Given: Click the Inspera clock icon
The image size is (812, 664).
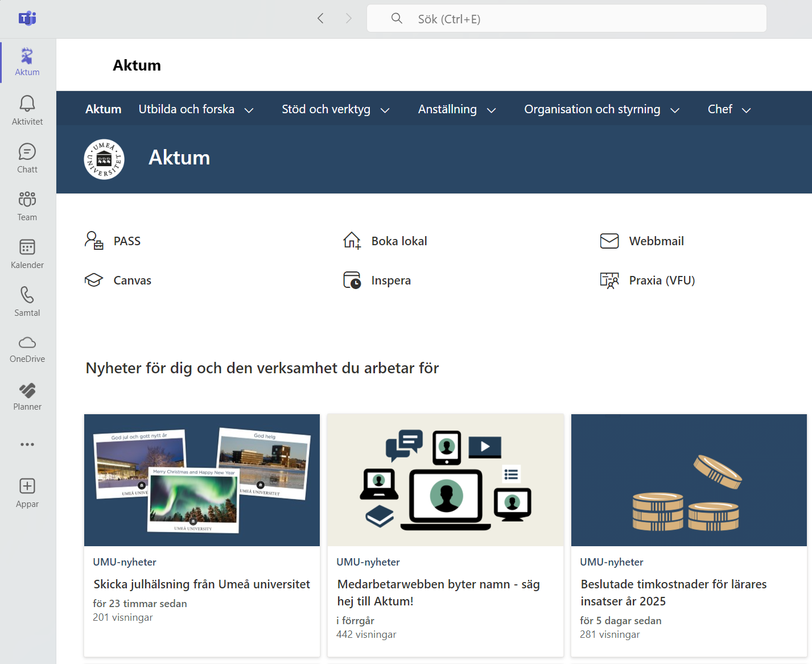Looking at the screenshot, I should (352, 280).
